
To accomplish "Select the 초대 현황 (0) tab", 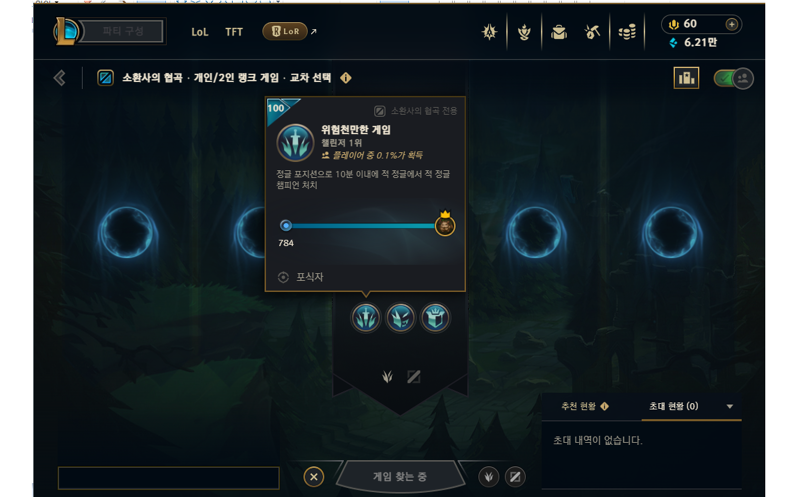I will point(673,406).
